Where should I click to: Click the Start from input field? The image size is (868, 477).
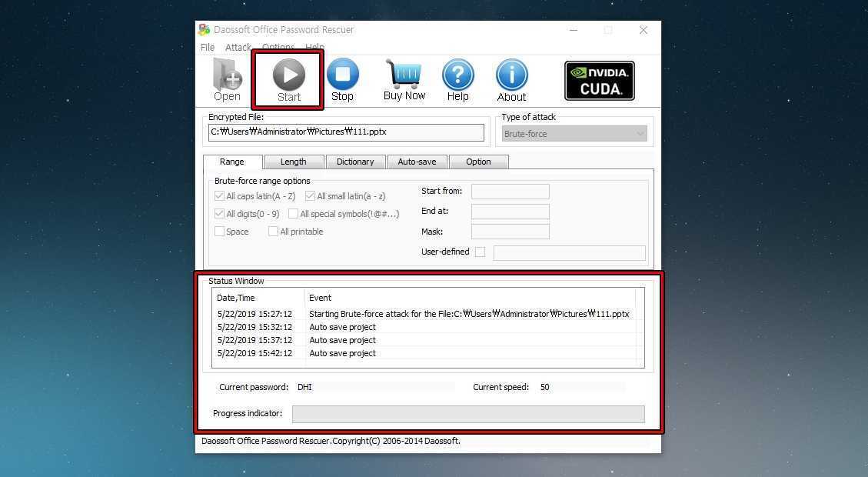point(510,191)
